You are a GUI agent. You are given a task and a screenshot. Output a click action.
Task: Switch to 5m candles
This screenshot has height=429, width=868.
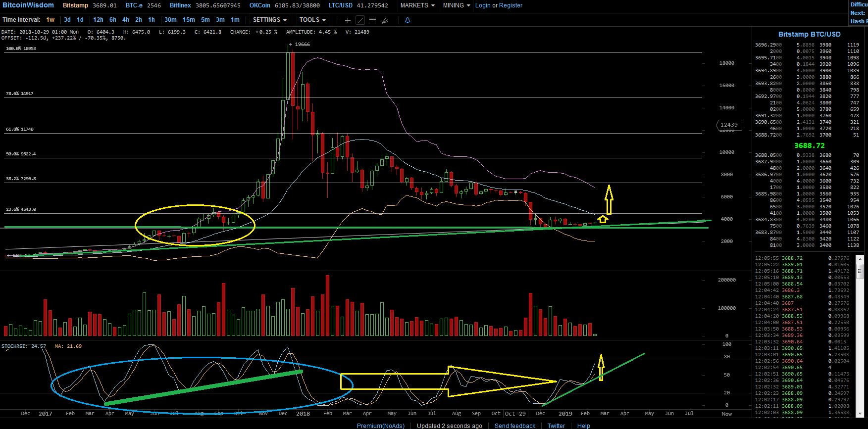pyautogui.click(x=205, y=20)
